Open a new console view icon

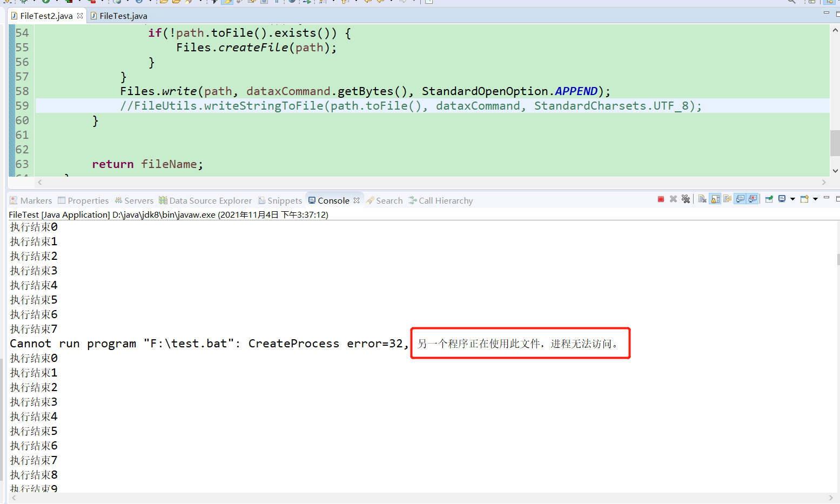tap(804, 199)
